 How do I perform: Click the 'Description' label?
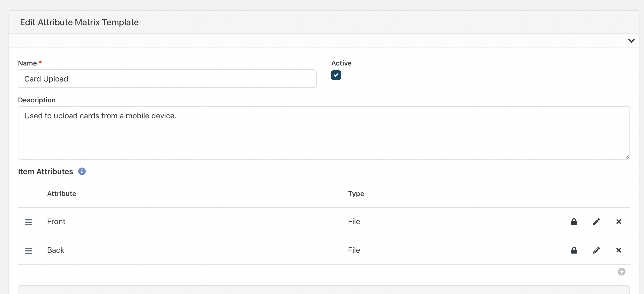37,100
